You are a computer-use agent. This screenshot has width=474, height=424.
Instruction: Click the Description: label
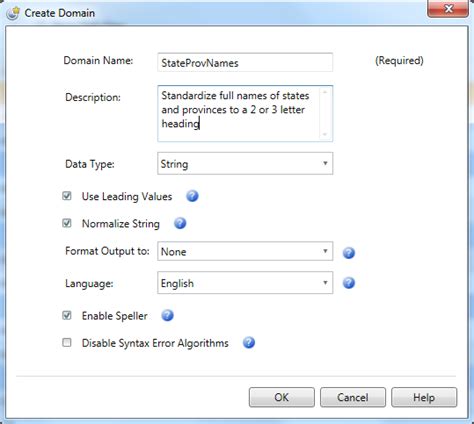(93, 98)
